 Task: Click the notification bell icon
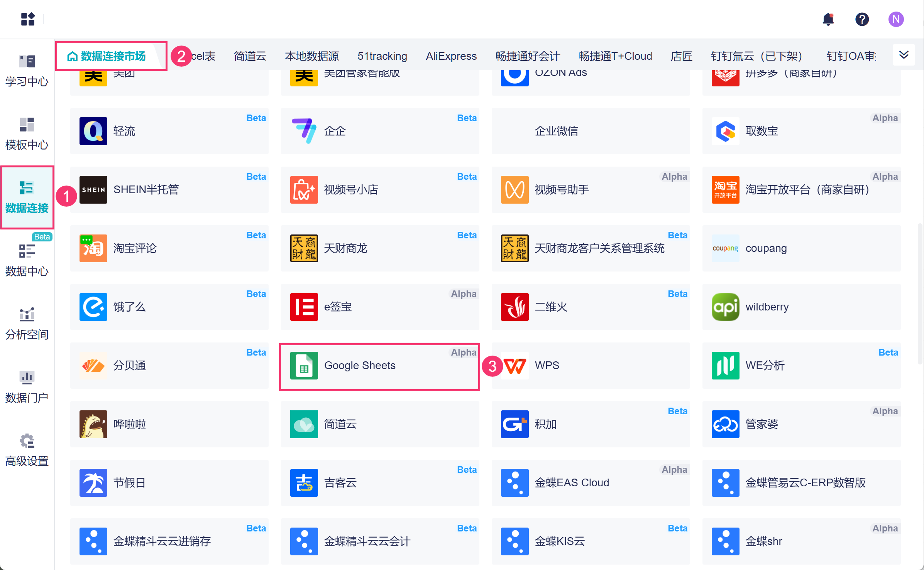(828, 19)
